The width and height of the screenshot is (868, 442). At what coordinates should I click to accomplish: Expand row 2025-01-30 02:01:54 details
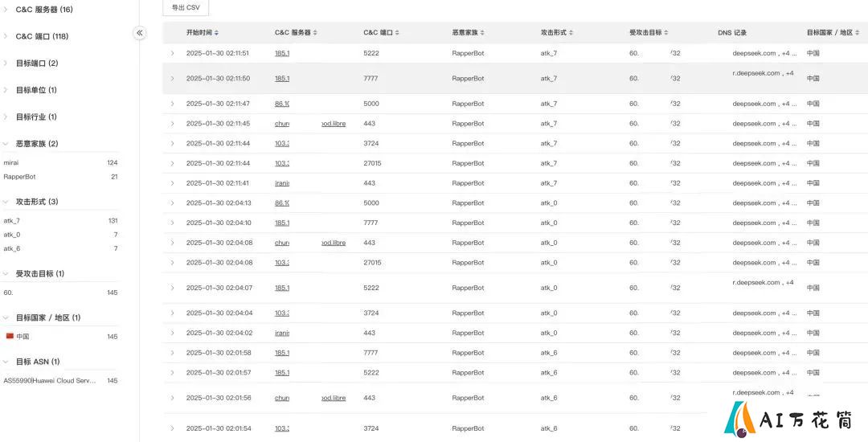click(x=172, y=428)
